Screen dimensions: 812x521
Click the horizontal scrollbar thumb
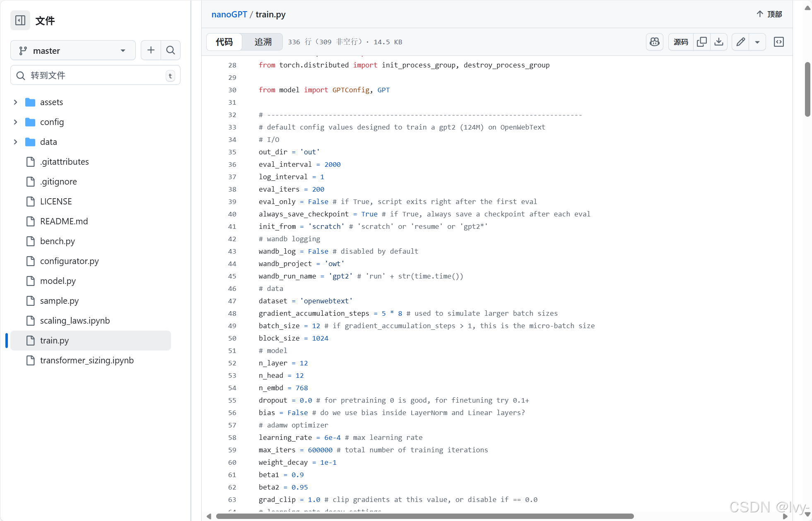click(424, 516)
